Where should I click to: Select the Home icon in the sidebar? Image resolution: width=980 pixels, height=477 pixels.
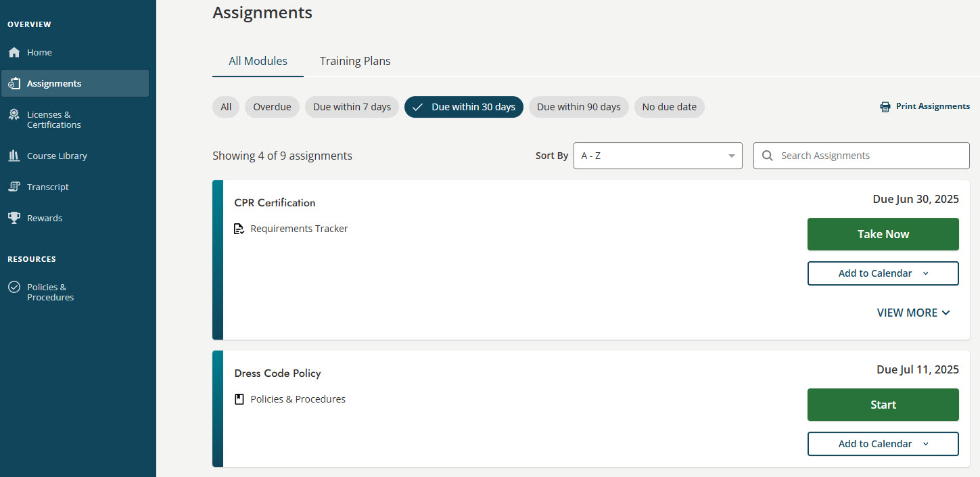tap(14, 52)
